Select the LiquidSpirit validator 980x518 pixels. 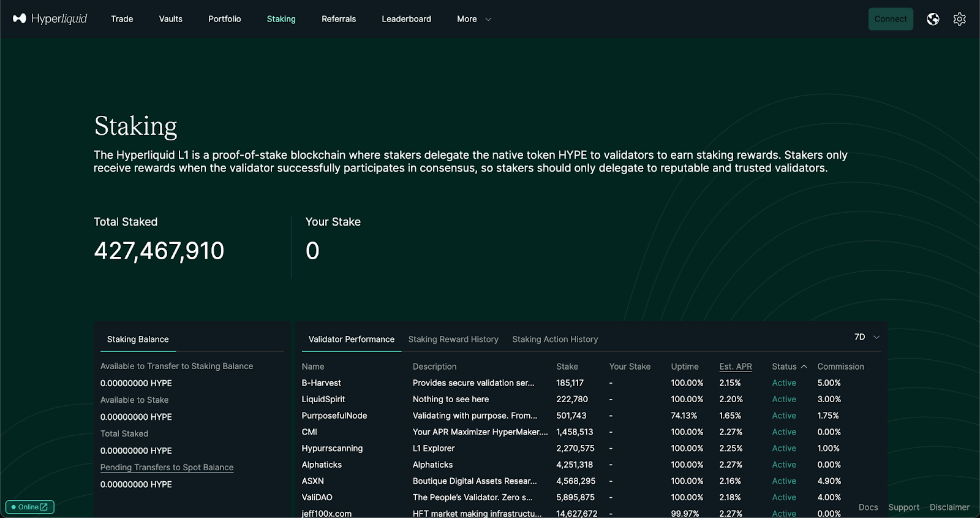click(x=323, y=399)
